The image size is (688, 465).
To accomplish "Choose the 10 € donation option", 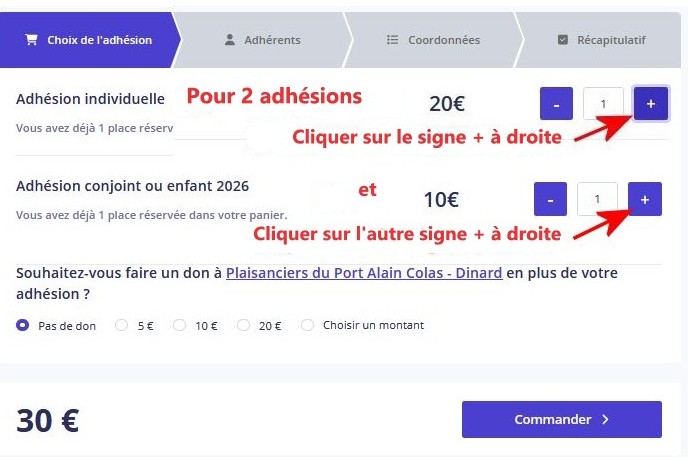I will click(180, 325).
